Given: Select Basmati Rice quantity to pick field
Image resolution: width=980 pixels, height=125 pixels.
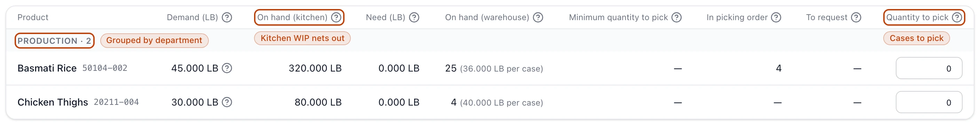Looking at the screenshot, I should point(928,68).
